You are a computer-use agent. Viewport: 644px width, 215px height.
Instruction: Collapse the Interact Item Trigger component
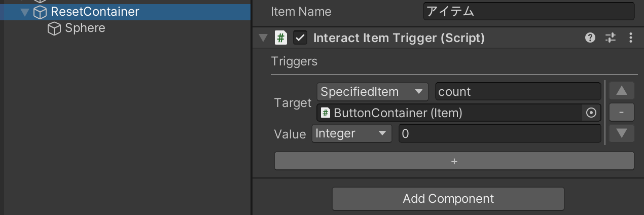263,38
